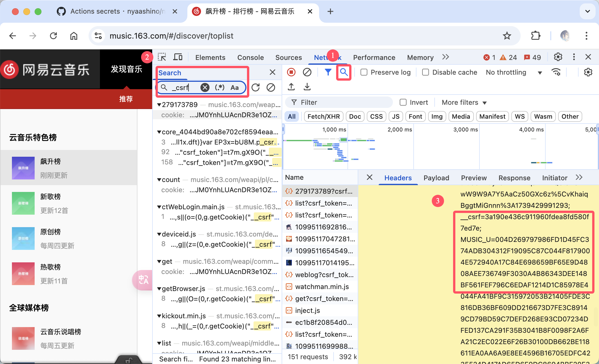Click the inspect element picker icon
Viewport: 599px width, 364px height.
point(162,57)
